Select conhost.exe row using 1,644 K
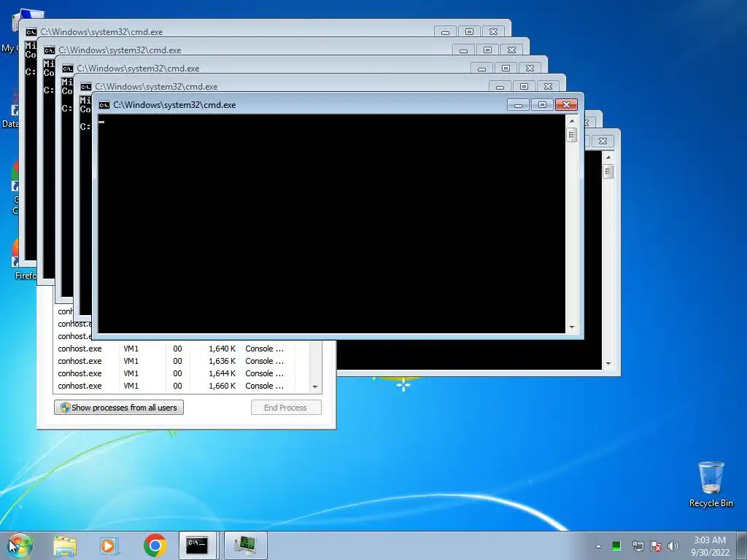Viewport: 747px width, 560px height. (181, 373)
